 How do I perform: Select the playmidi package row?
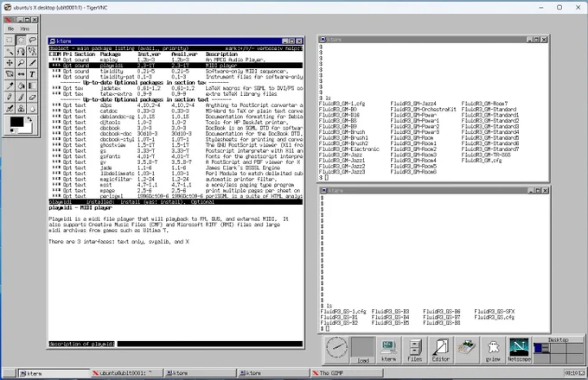pyautogui.click(x=176, y=66)
